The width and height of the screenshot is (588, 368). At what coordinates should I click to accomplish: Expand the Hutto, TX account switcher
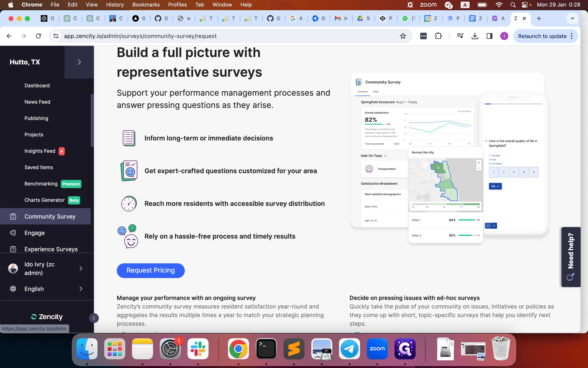coord(79,62)
